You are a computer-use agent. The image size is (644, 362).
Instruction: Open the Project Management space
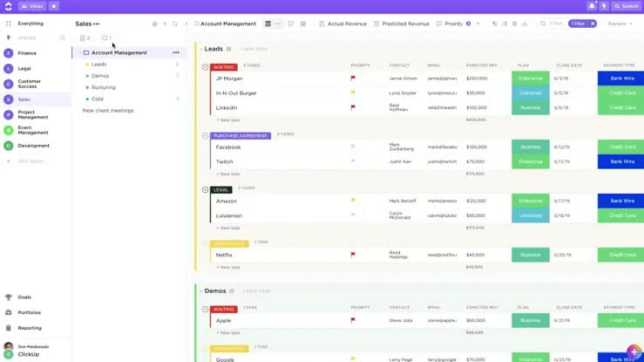coord(33,114)
